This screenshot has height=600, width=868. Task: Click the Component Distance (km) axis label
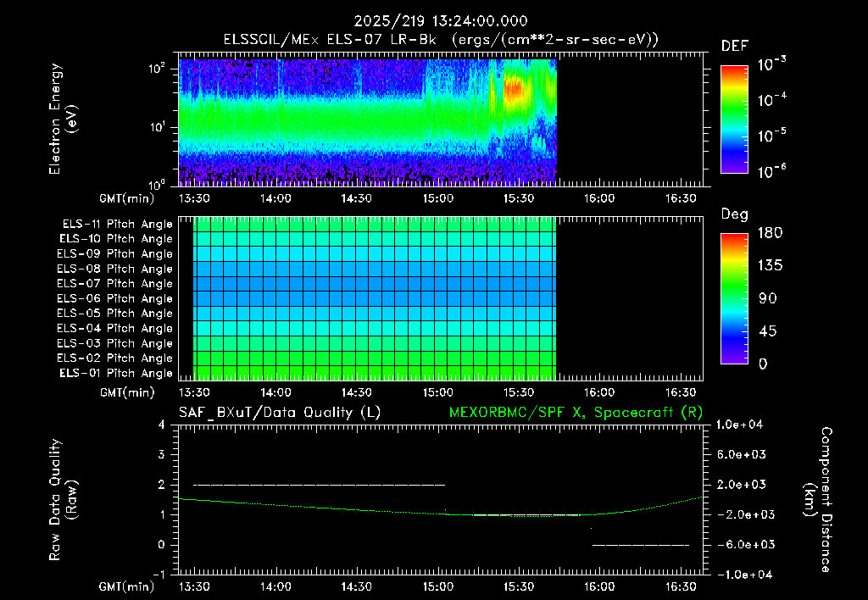(818, 500)
